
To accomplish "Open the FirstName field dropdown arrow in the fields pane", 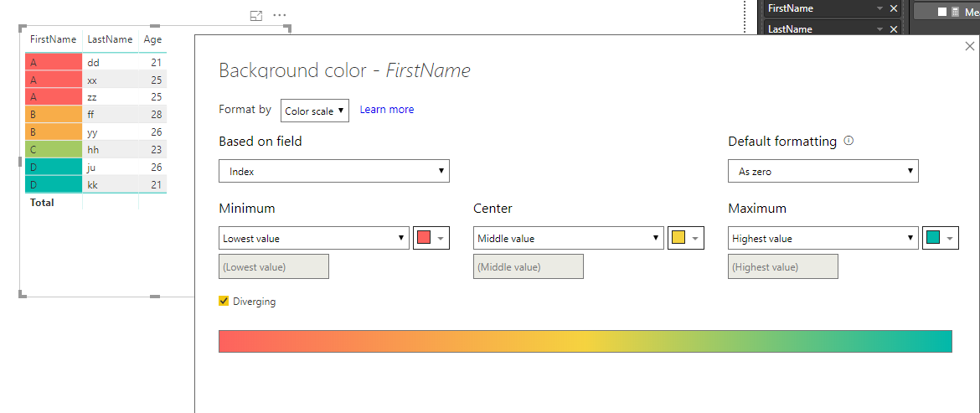I will pos(879,8).
